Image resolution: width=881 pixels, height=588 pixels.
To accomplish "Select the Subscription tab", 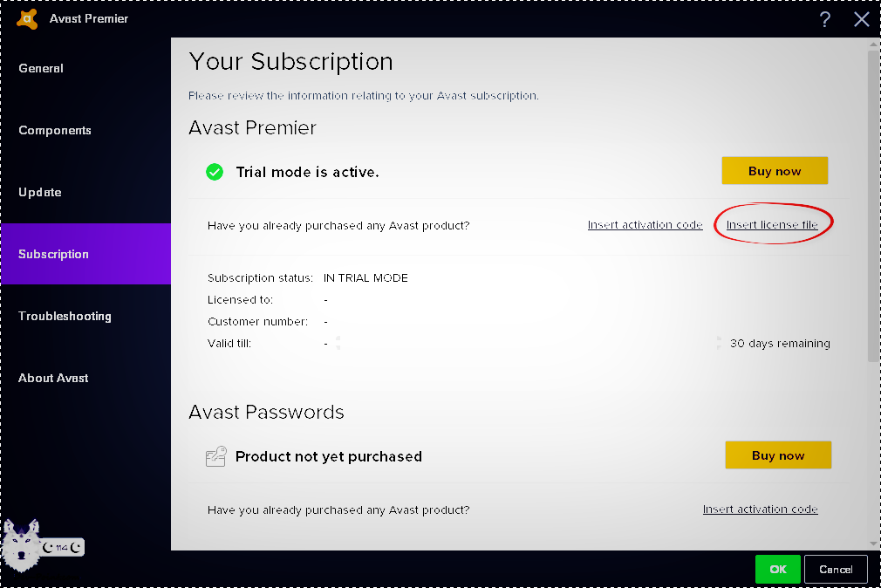I will click(x=54, y=254).
